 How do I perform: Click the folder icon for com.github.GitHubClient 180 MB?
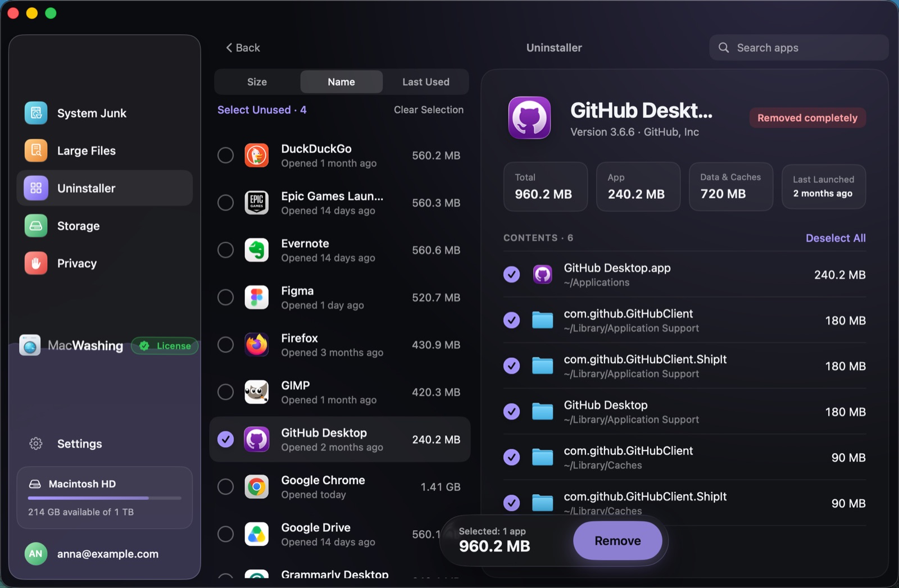pos(543,320)
